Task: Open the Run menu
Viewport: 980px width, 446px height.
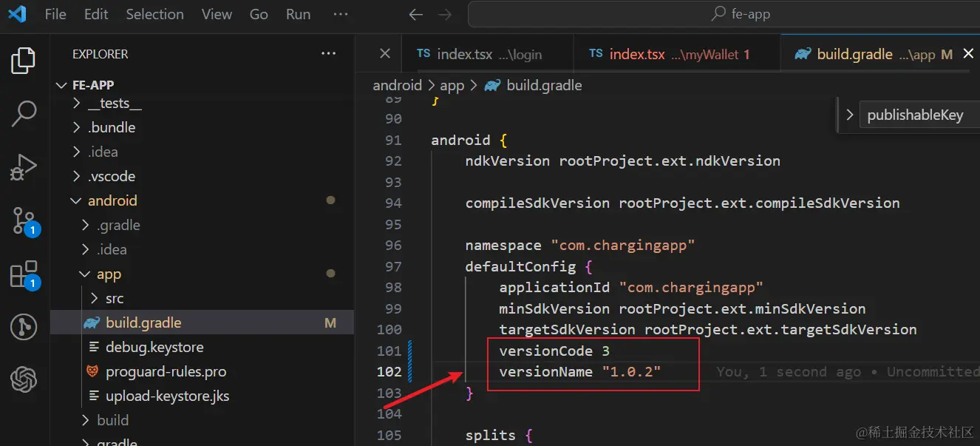Action: point(298,14)
